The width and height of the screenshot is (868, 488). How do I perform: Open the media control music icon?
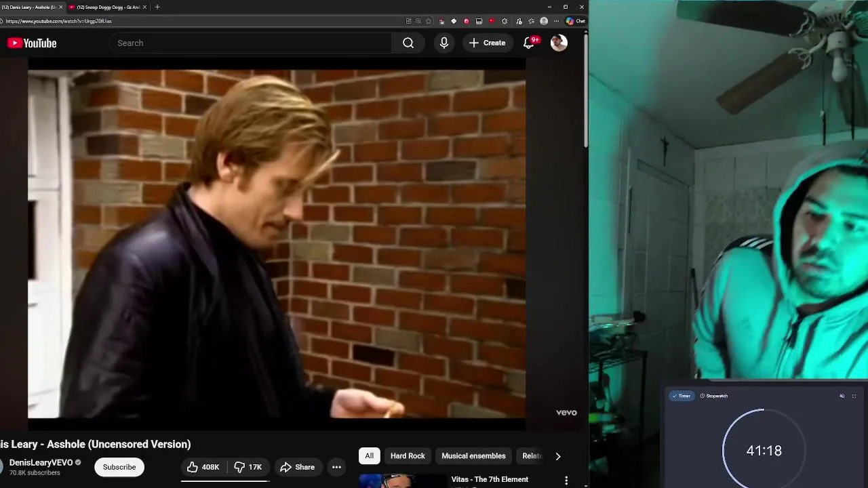pos(519,21)
